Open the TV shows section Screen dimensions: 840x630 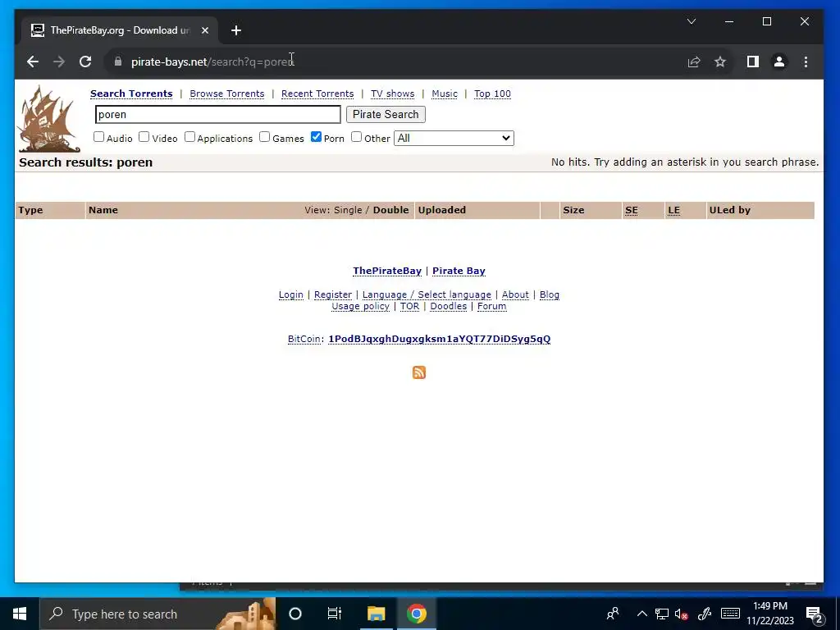(393, 94)
